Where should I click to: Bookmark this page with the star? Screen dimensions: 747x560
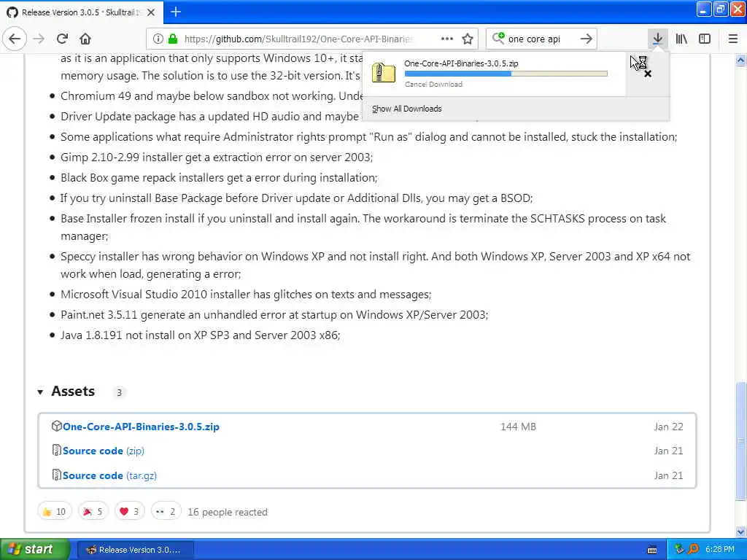pyautogui.click(x=468, y=39)
